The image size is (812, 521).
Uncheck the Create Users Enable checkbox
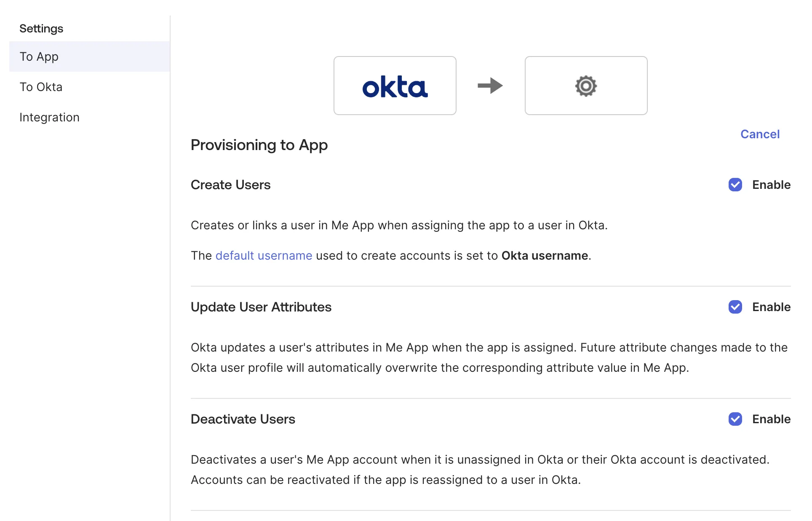(735, 185)
